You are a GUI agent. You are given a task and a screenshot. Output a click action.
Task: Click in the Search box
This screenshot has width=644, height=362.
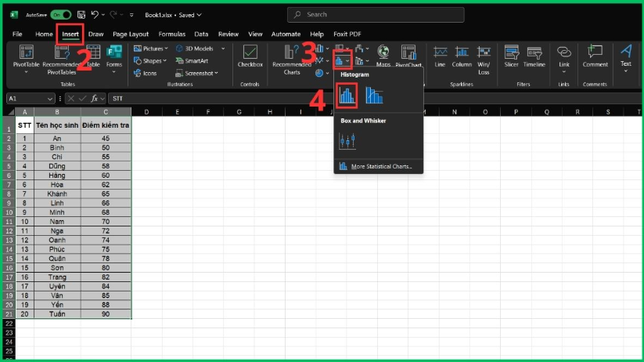tap(376, 14)
